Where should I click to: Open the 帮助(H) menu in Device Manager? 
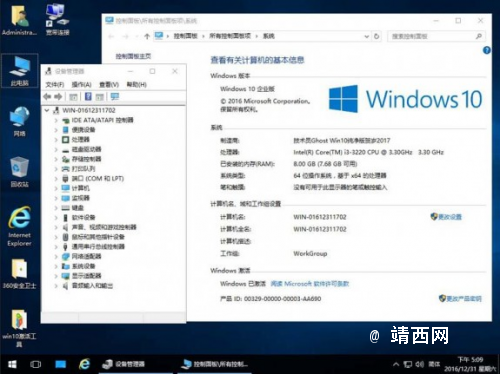[137, 85]
